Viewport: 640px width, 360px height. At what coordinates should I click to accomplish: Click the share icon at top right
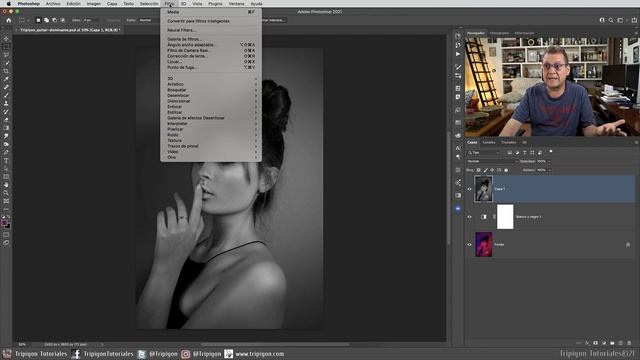tap(634, 20)
